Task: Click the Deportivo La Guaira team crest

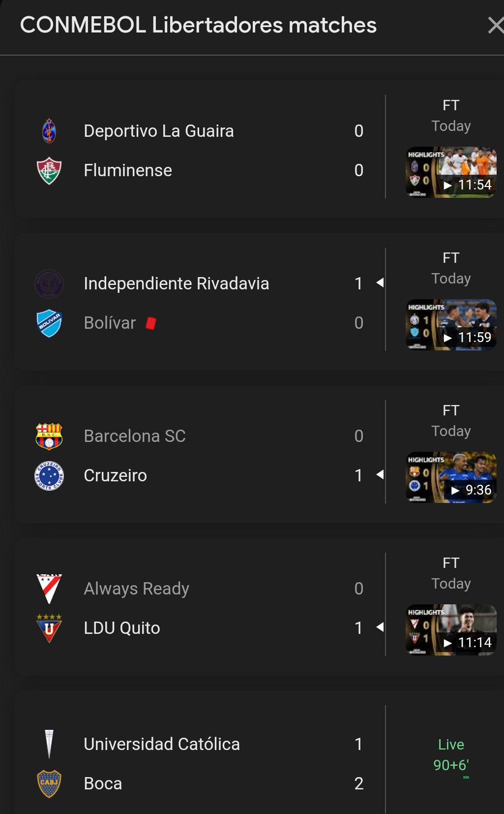Action: pyautogui.click(x=49, y=131)
